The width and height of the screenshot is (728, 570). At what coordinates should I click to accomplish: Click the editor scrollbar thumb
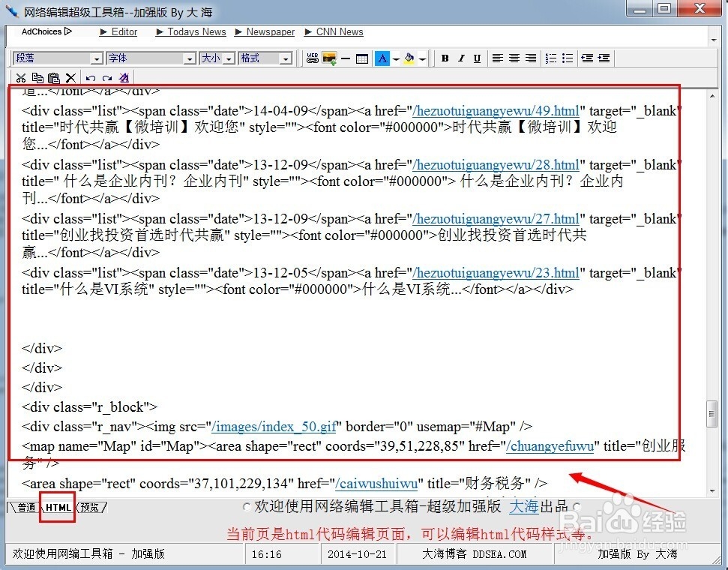[712, 414]
